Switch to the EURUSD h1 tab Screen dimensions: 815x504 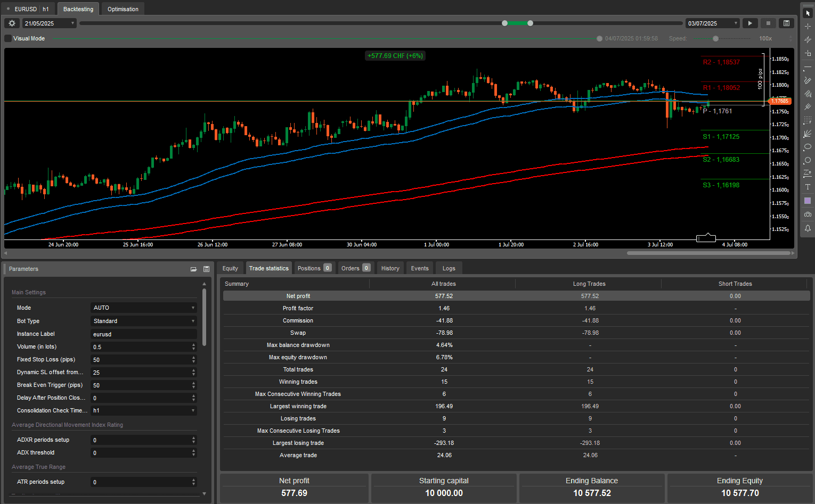[x=28, y=9]
